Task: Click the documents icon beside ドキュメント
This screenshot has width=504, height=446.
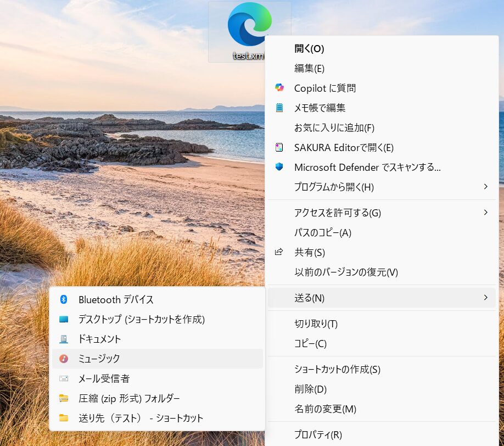Action: [64, 339]
